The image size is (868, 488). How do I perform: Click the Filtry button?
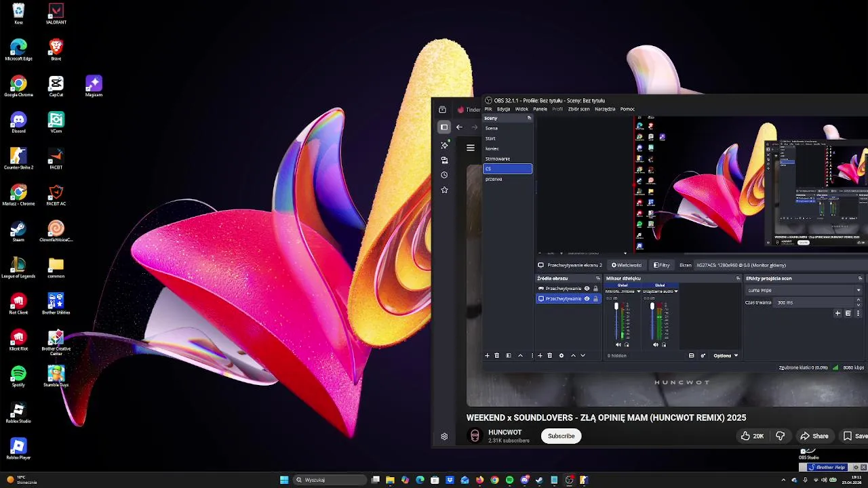click(x=661, y=265)
